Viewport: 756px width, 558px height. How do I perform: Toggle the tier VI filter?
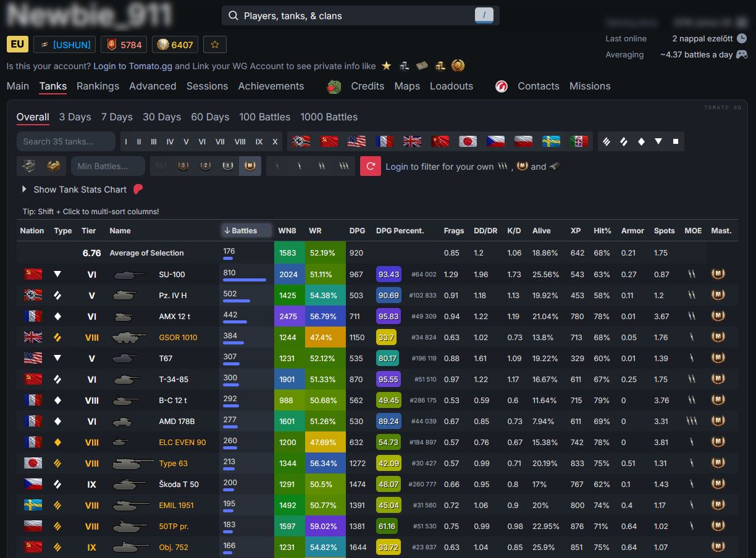[202, 141]
